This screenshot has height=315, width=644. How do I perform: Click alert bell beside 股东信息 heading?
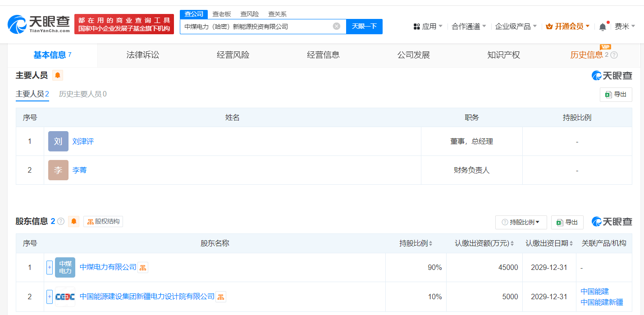point(74,222)
